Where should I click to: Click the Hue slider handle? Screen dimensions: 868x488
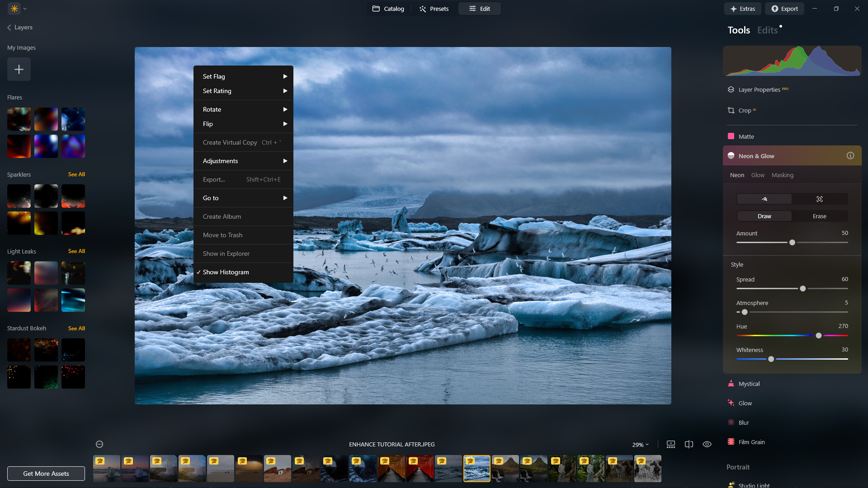(x=819, y=335)
